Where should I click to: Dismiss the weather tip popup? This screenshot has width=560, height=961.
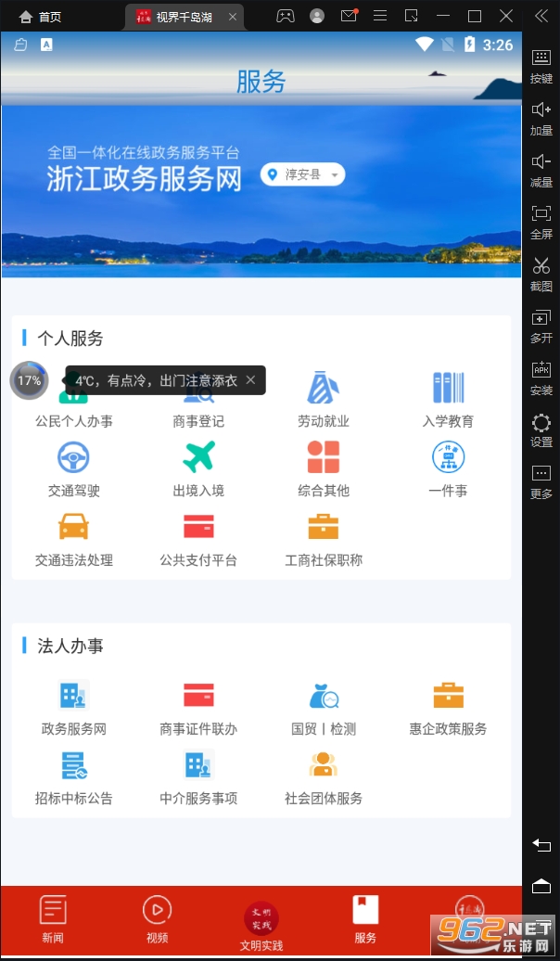pyautogui.click(x=250, y=380)
